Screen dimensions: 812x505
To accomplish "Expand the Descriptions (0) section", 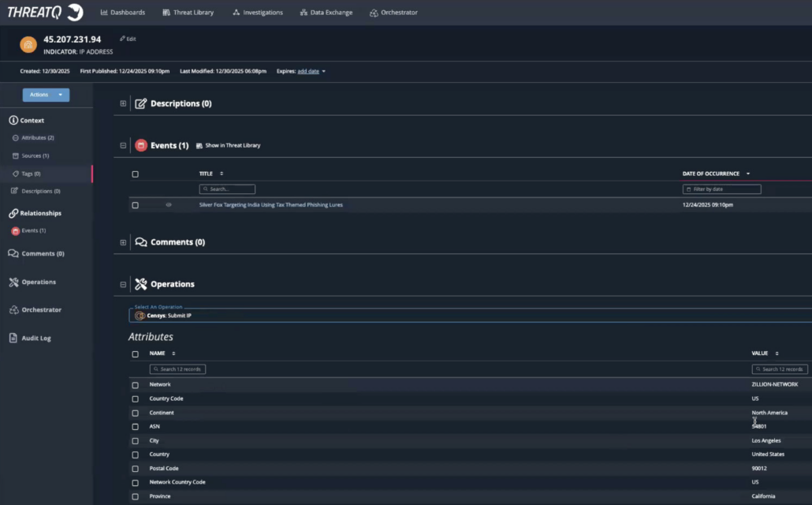I will click(123, 103).
